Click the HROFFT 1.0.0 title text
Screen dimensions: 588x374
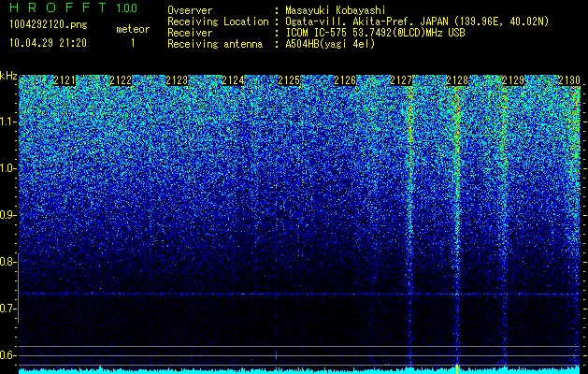(74, 7)
